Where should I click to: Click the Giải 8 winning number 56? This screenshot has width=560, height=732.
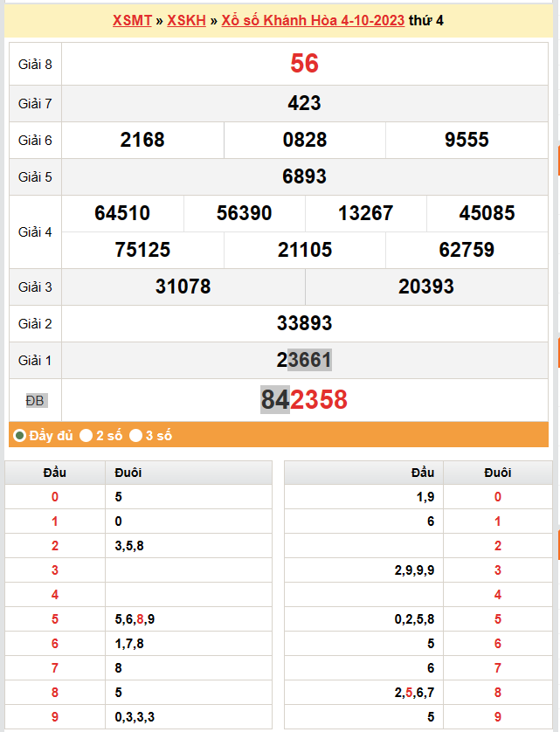coord(304,63)
